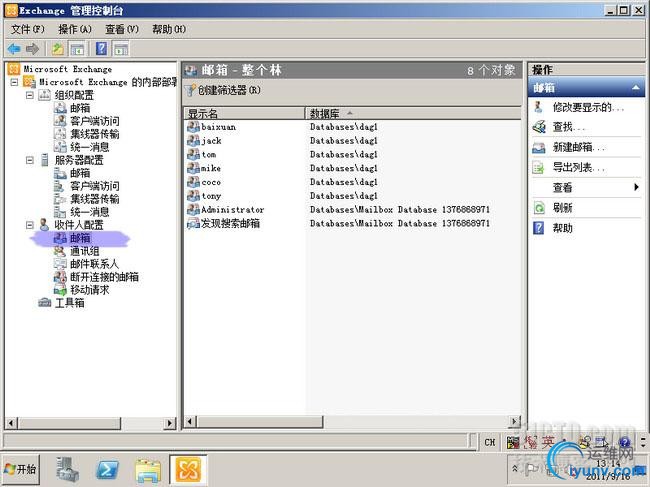650x487 pixels.
Task: Click left arrow of tree pane scrollbar
Action: 11,423
